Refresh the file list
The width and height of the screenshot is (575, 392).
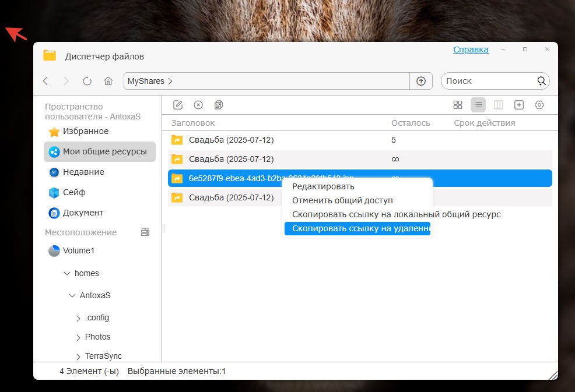point(87,81)
